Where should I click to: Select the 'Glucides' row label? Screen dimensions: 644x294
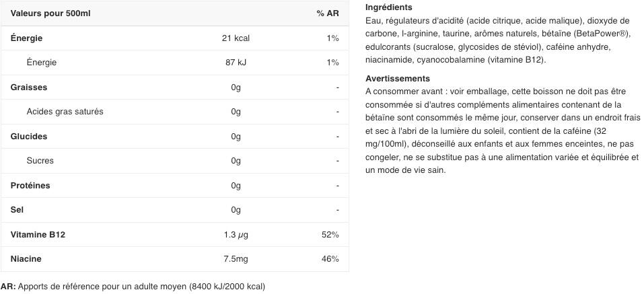pyautogui.click(x=29, y=137)
